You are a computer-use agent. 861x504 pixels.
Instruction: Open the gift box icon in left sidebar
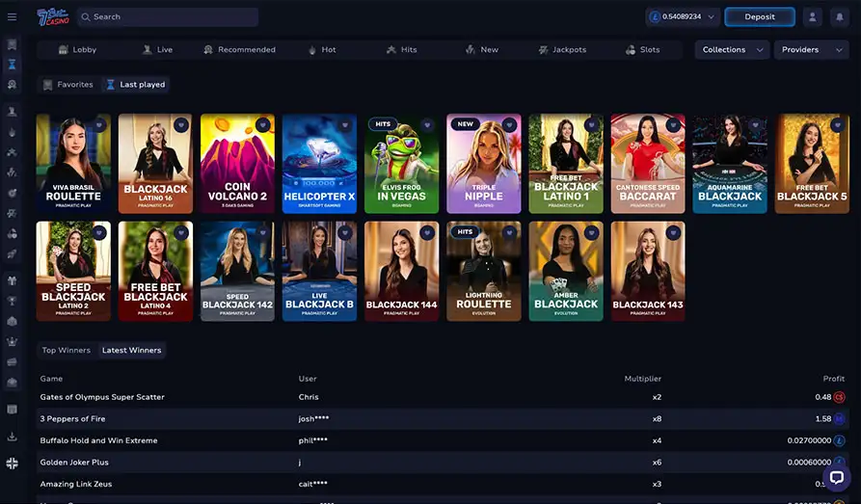click(13, 280)
